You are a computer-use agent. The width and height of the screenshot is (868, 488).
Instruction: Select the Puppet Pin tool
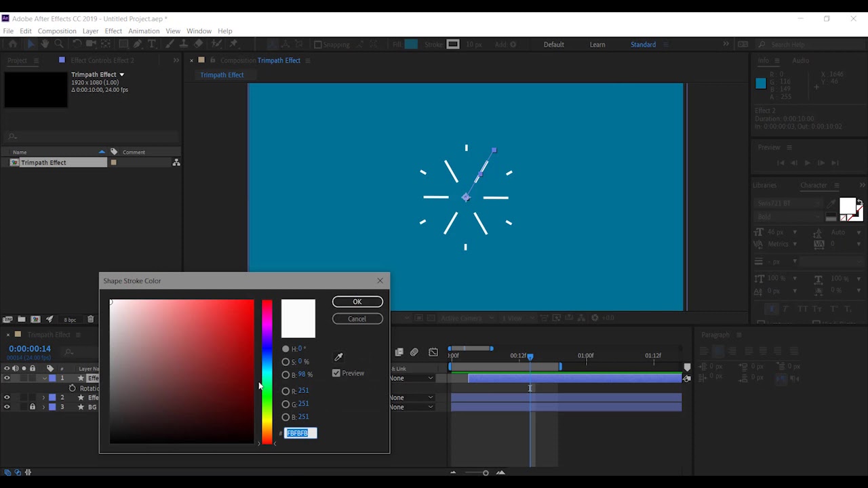coord(234,44)
